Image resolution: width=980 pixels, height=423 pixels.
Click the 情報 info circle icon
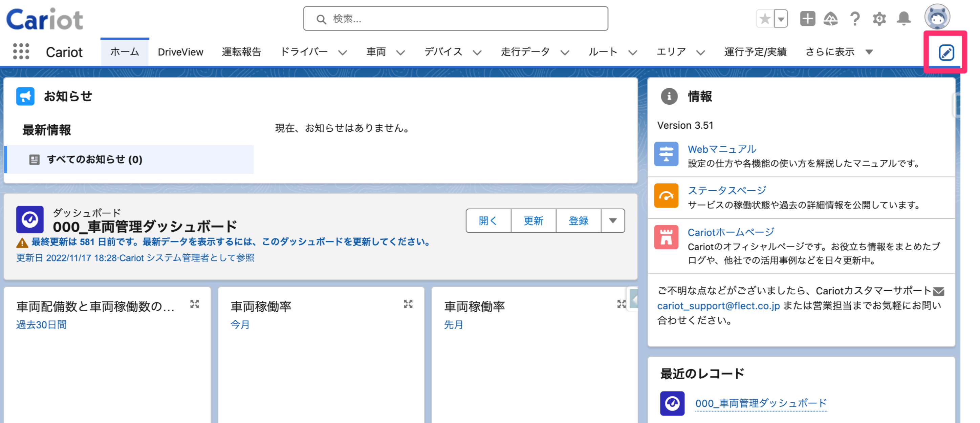[669, 96]
